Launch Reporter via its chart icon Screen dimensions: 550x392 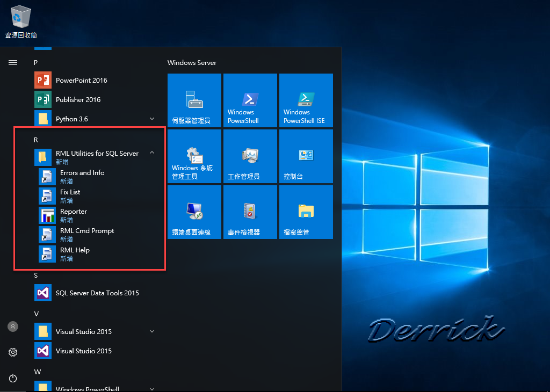[47, 215]
